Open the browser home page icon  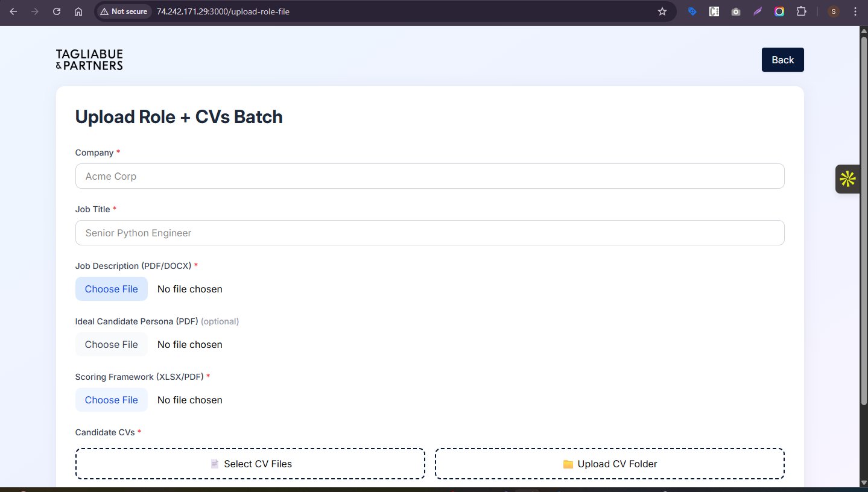78,11
